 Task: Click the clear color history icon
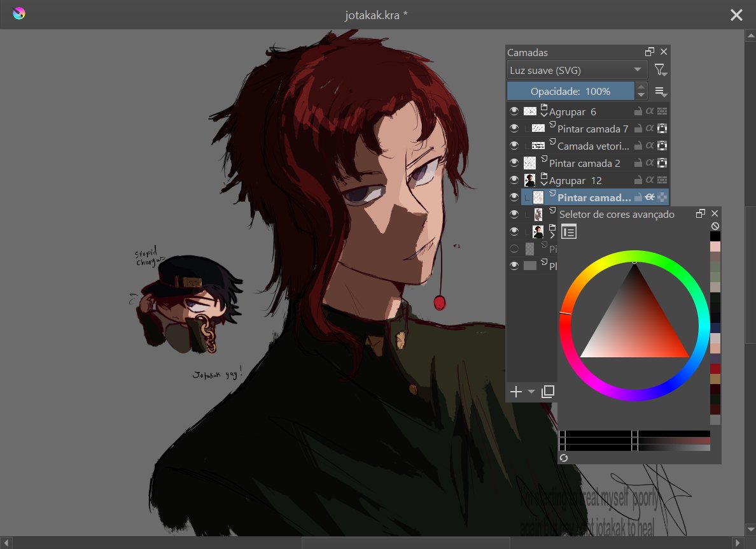point(715,225)
